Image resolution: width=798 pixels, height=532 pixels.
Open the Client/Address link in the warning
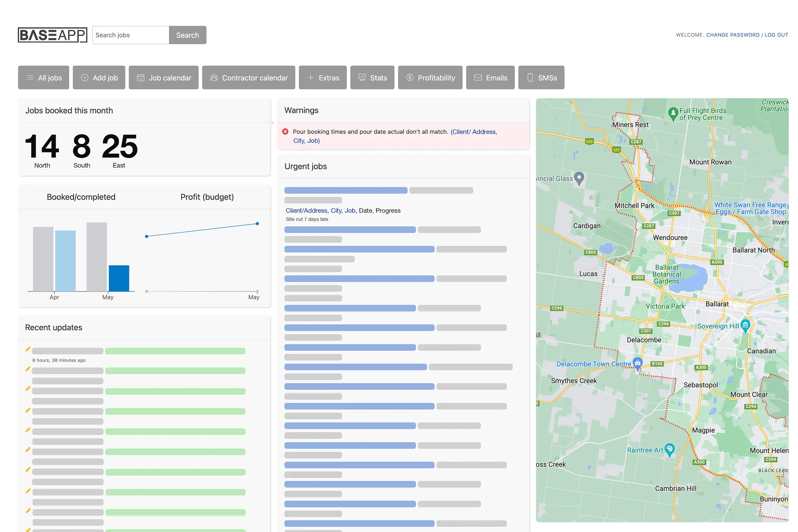coord(473,131)
